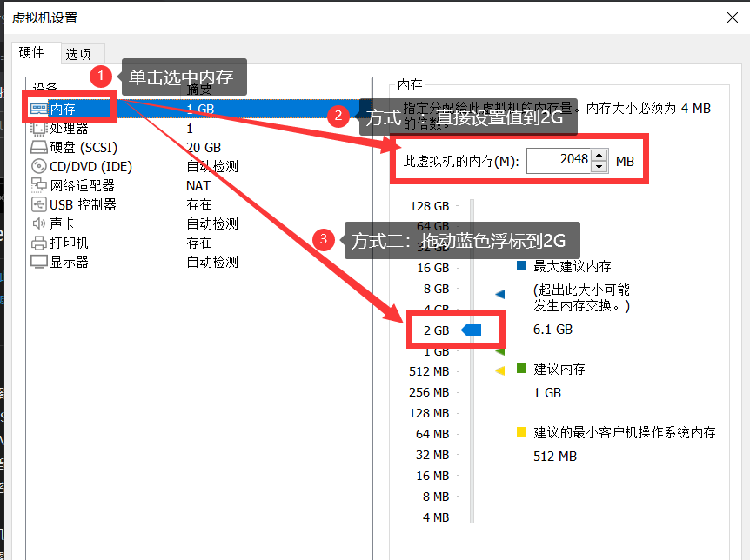Click the 声卡 speaker icon
This screenshot has height=560, width=750.
click(x=39, y=223)
